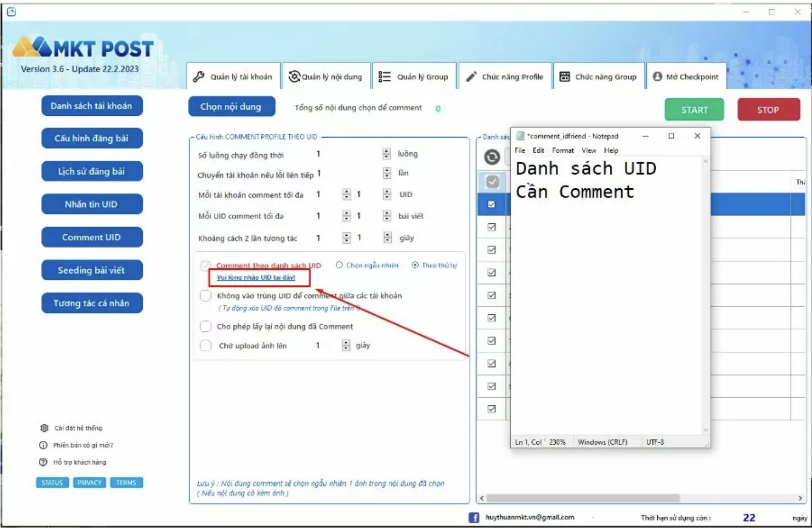812x528 pixels.
Task: Click the refresh icon in Danh sách panel
Action: pos(492,157)
